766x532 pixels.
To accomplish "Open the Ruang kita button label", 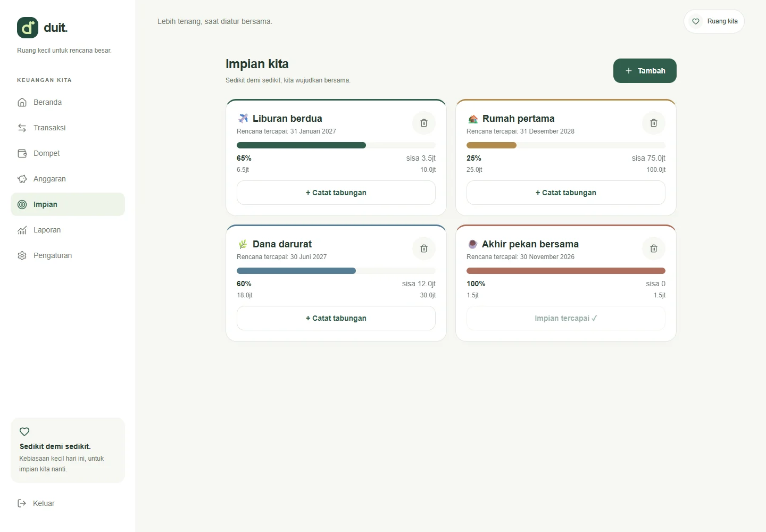I will point(722,21).
